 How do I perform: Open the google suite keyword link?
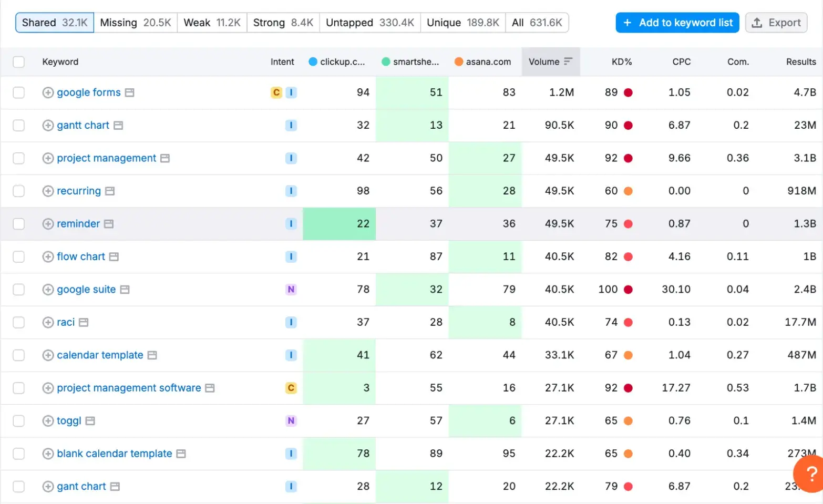(86, 290)
